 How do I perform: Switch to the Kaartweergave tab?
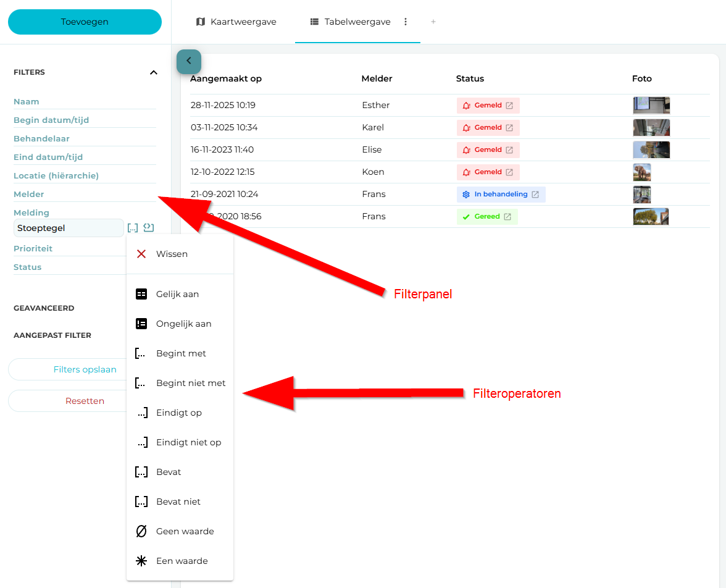point(236,21)
